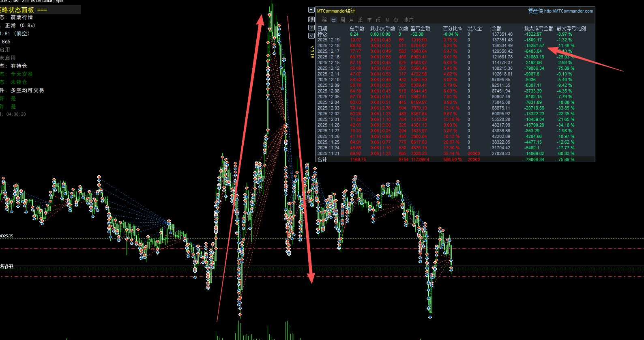
Task: Select the 持仓 row label
Action: click(322, 34)
